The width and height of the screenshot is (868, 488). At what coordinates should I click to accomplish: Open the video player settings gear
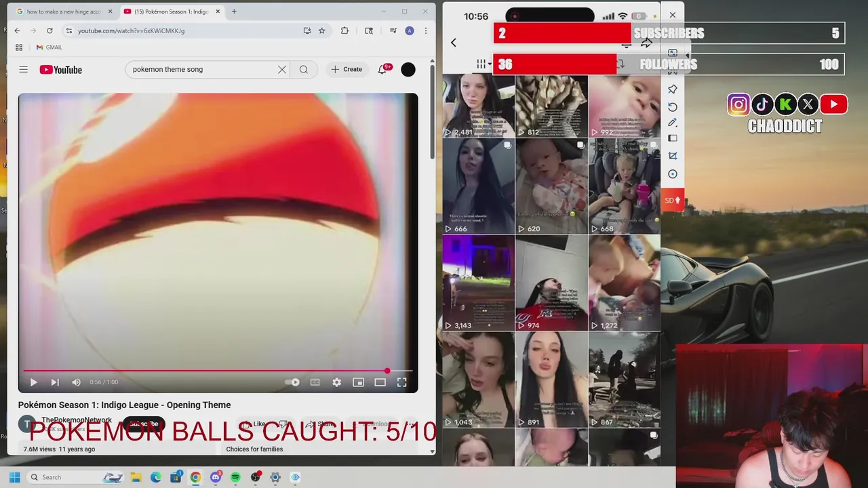[x=336, y=382]
